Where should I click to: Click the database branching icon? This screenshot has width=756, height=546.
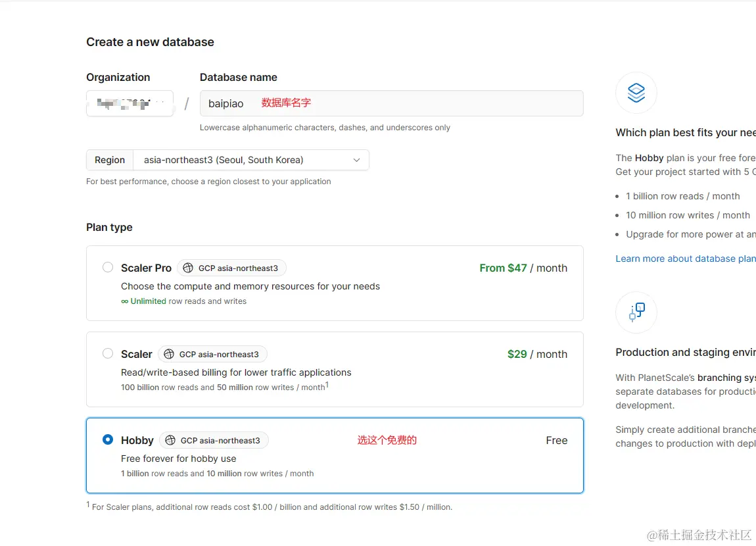click(x=636, y=312)
